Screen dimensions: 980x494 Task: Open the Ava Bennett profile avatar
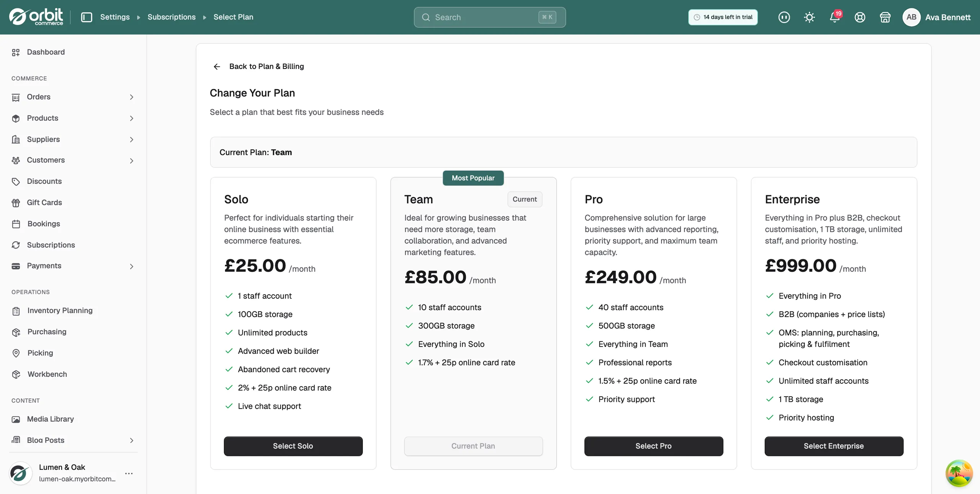click(x=911, y=17)
